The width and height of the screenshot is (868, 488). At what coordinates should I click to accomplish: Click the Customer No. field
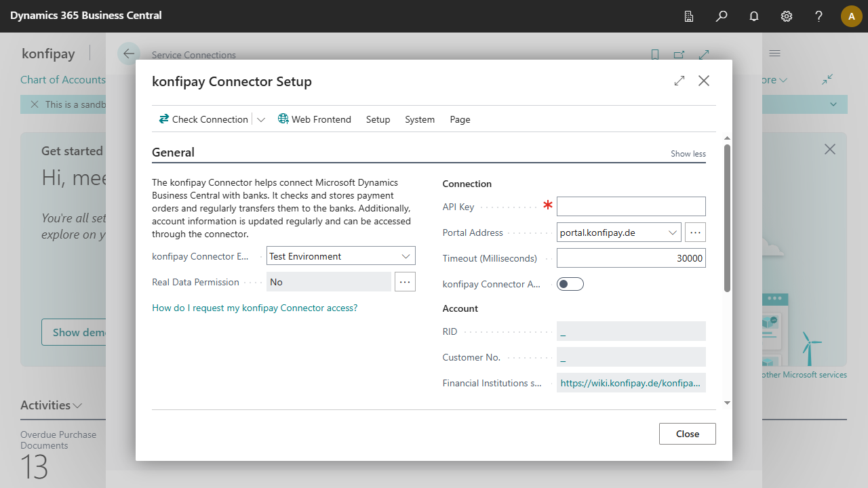[x=631, y=357]
